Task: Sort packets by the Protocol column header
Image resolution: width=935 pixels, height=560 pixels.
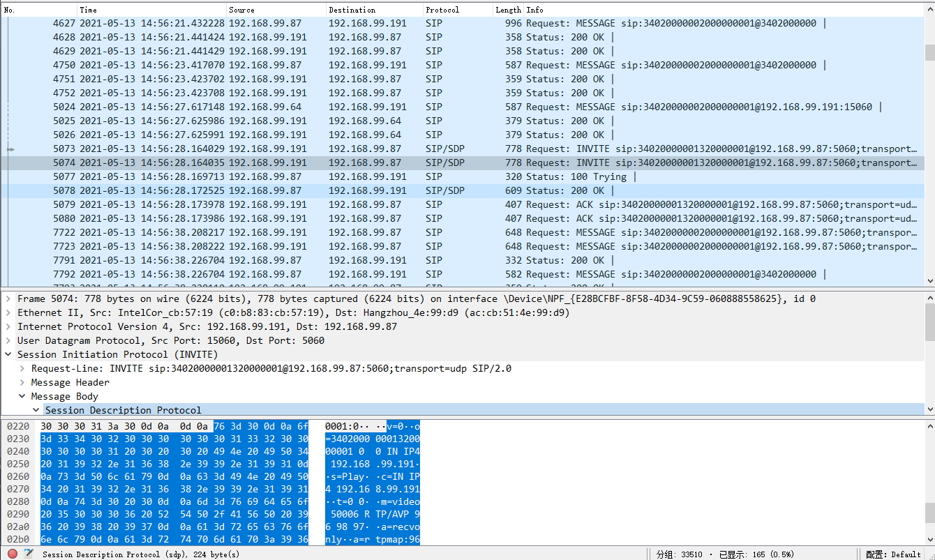Action: [x=458, y=10]
